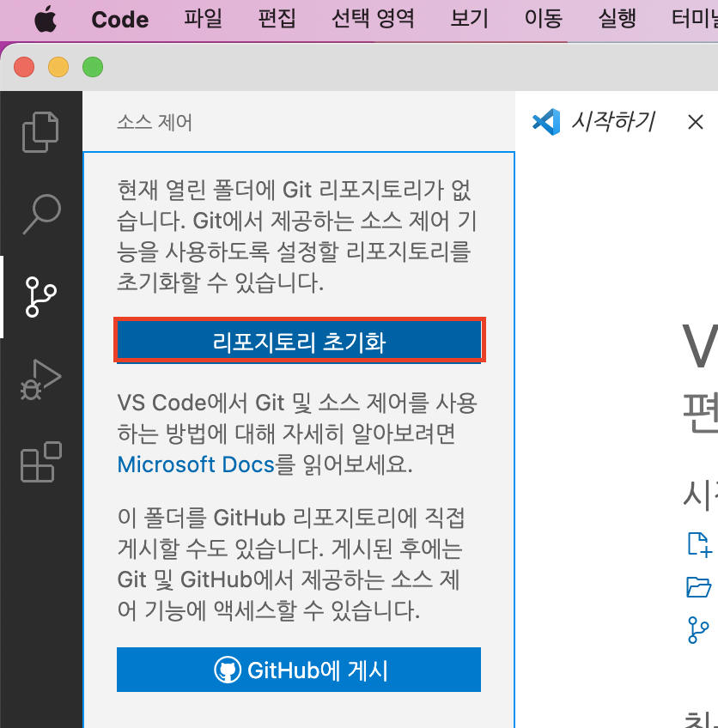Click the new file icon on welcome page
Viewport: 718px width, 728px height.
pyautogui.click(x=699, y=544)
